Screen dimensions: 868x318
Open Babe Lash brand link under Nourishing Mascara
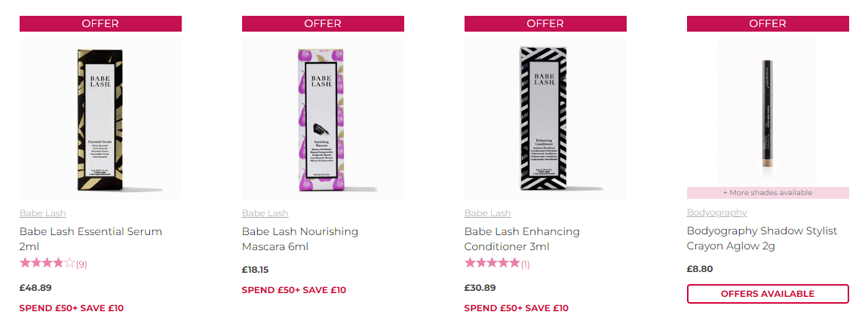point(265,213)
